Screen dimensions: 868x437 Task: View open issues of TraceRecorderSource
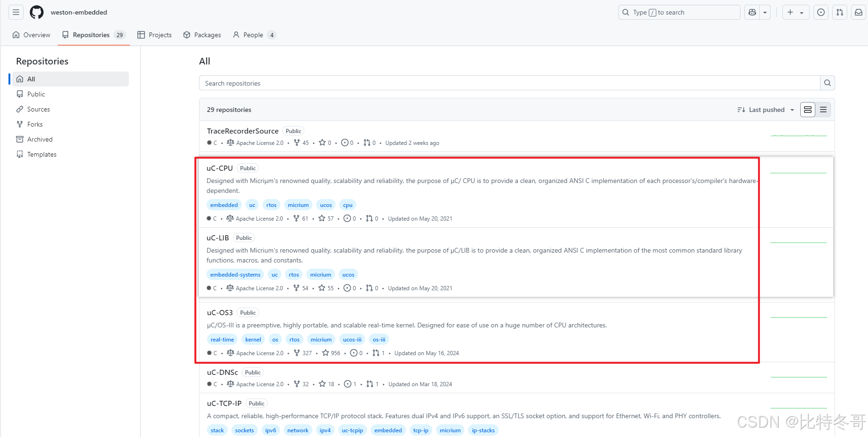tap(348, 143)
